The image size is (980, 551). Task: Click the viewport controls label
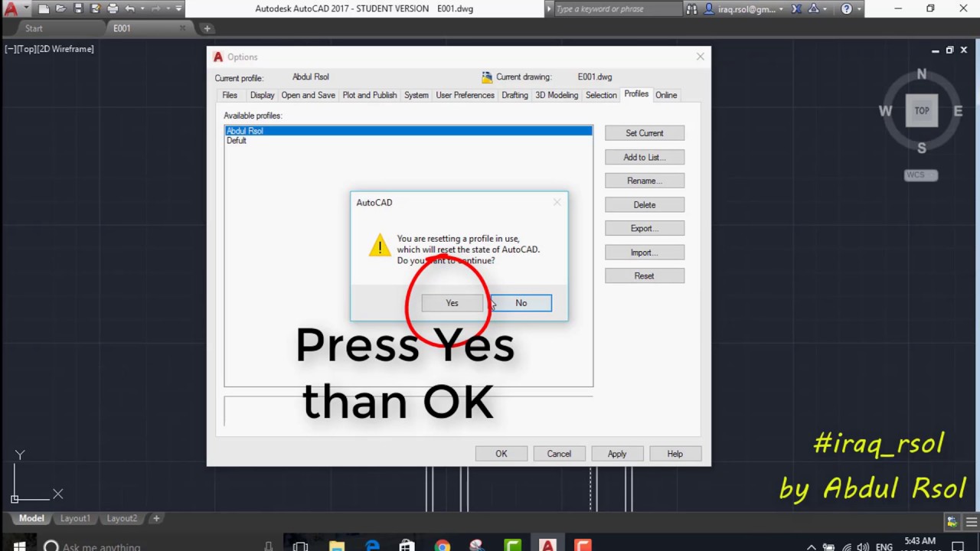coord(49,49)
